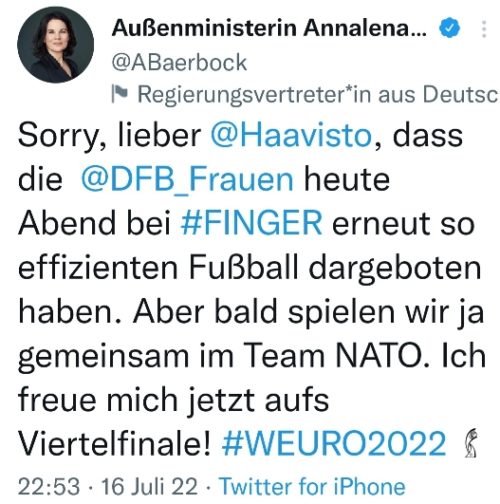Open the Twitter for iPhone source link
The width and height of the screenshot is (500, 504).
point(312,486)
